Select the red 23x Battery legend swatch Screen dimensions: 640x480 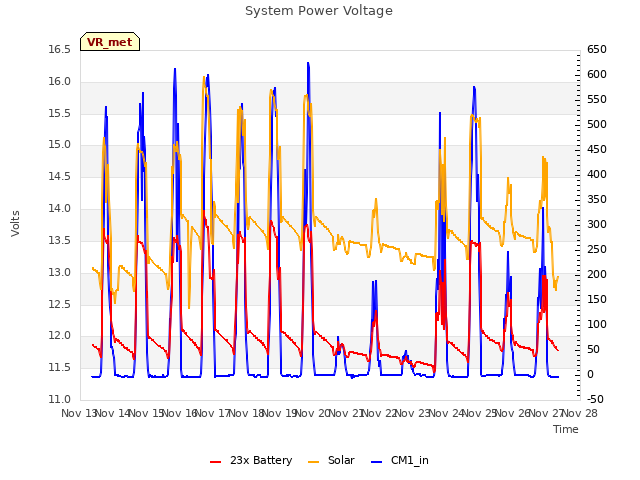[x=216, y=462]
